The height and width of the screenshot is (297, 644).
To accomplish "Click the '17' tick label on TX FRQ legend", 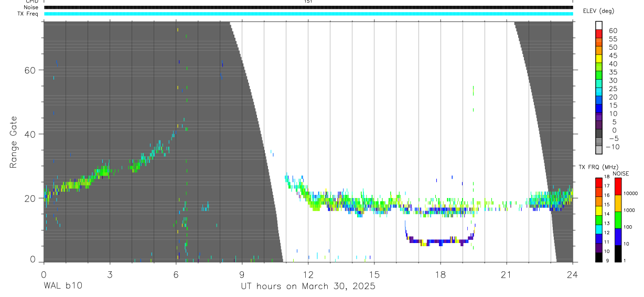I will [606, 187].
